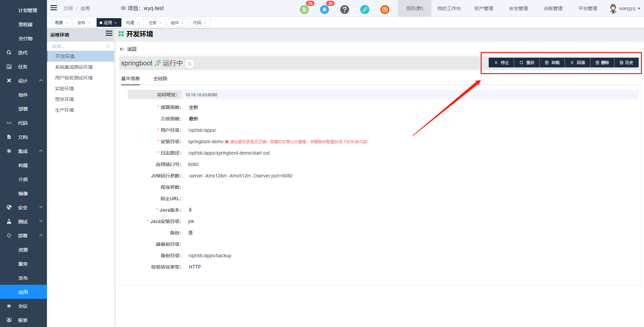Switch to the 全链路 tab
This screenshot has height=327, width=644.
pyautogui.click(x=160, y=78)
